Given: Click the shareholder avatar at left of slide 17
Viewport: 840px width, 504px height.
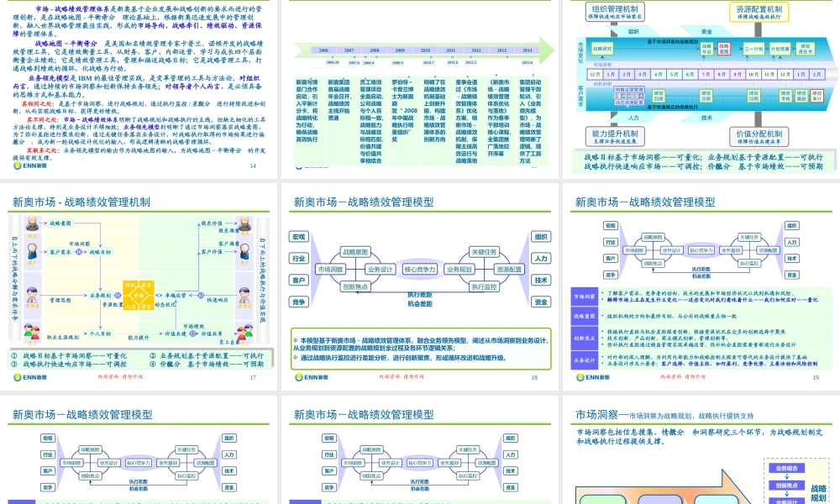Looking at the screenshot, I should pyautogui.click(x=32, y=223).
